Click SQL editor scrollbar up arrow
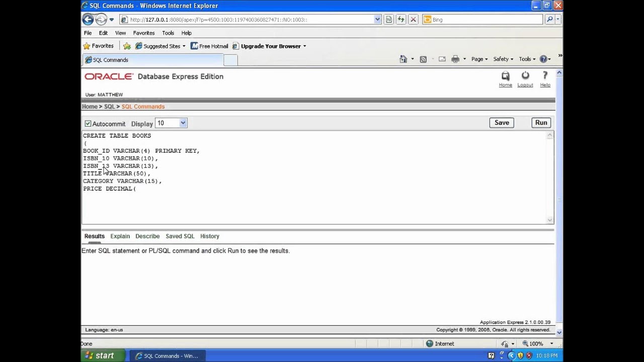The height and width of the screenshot is (362, 644). tap(549, 135)
